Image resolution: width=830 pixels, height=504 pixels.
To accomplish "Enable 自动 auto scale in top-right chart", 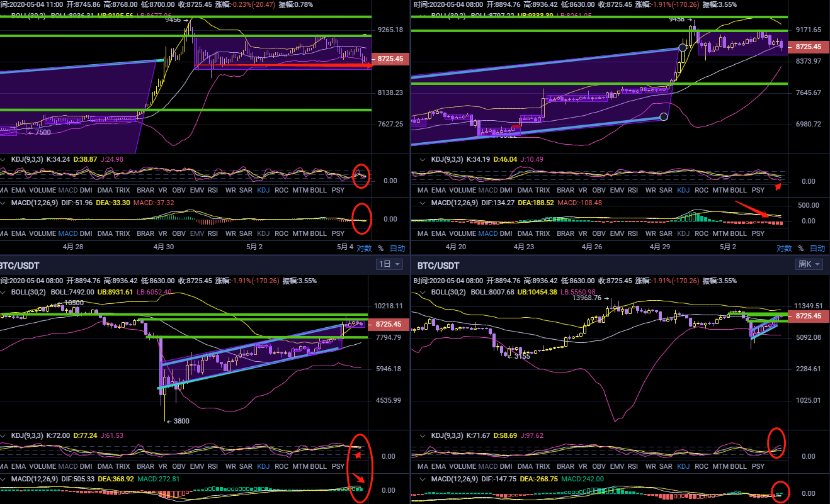I will [817, 248].
